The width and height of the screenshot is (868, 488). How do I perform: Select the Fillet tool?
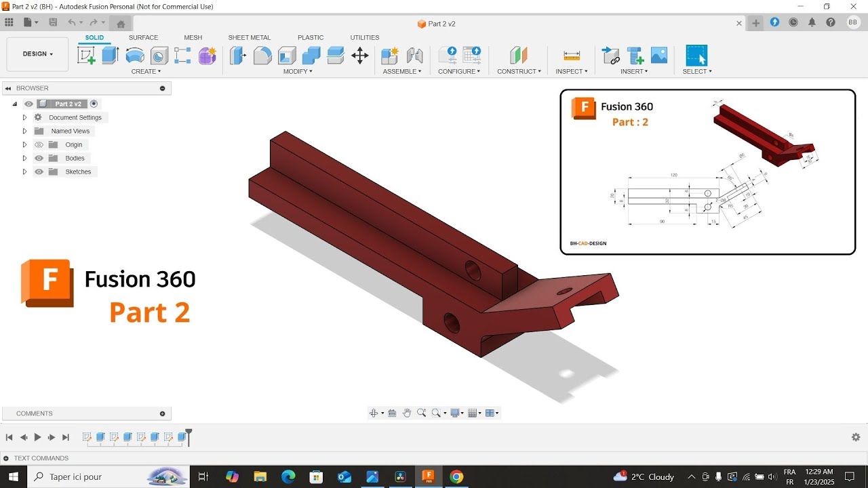pos(262,56)
